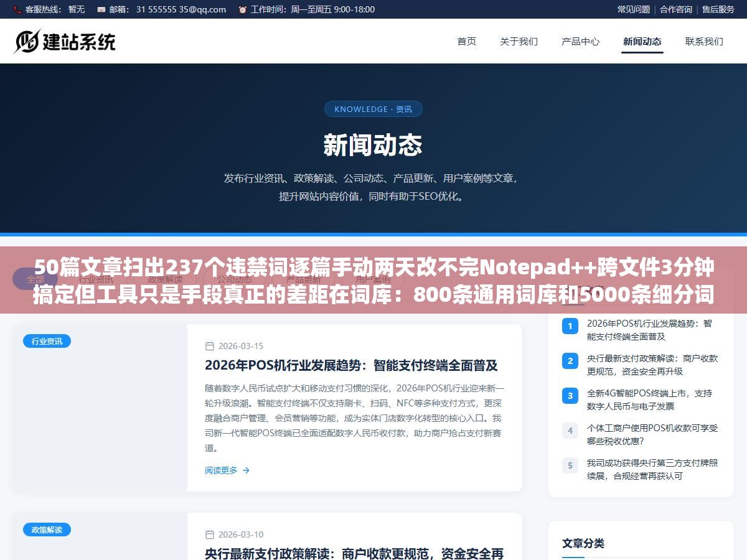
Task: Open the 合作咨询 top link
Action: (x=676, y=9)
